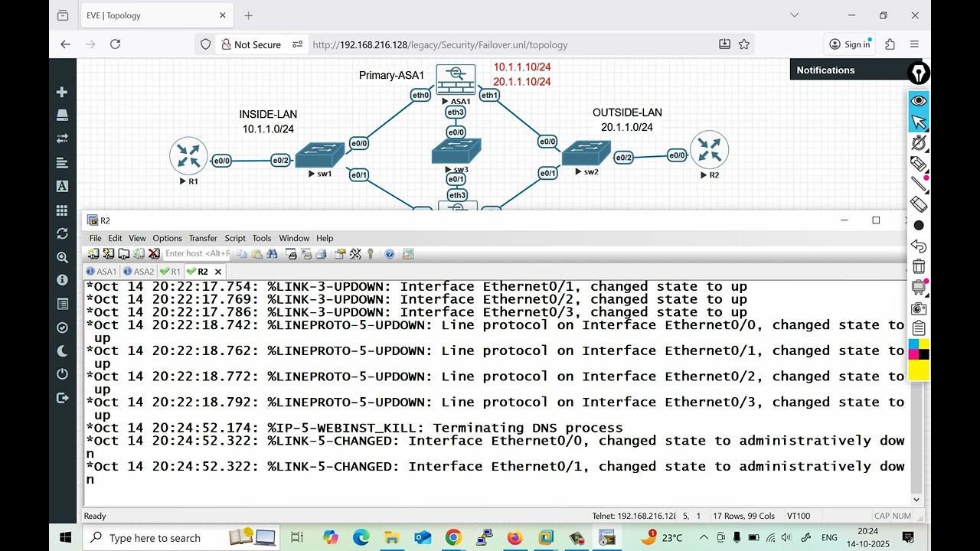The width and height of the screenshot is (980, 551).
Task: Open the Script menu in SecureCRT
Action: pos(235,238)
